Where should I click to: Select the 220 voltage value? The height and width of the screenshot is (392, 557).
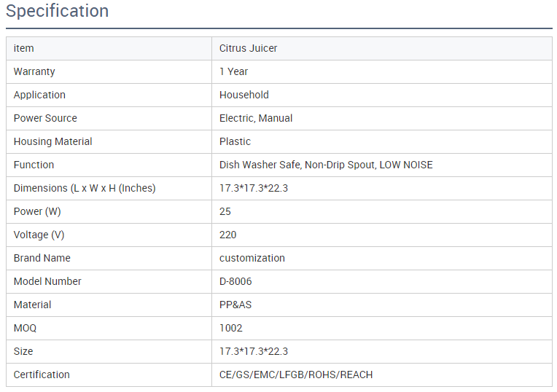point(227,235)
